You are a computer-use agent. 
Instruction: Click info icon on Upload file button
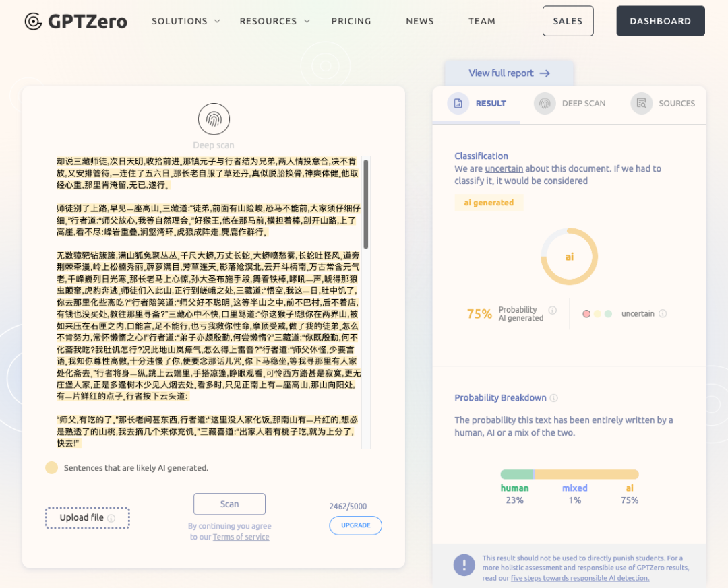(111, 519)
